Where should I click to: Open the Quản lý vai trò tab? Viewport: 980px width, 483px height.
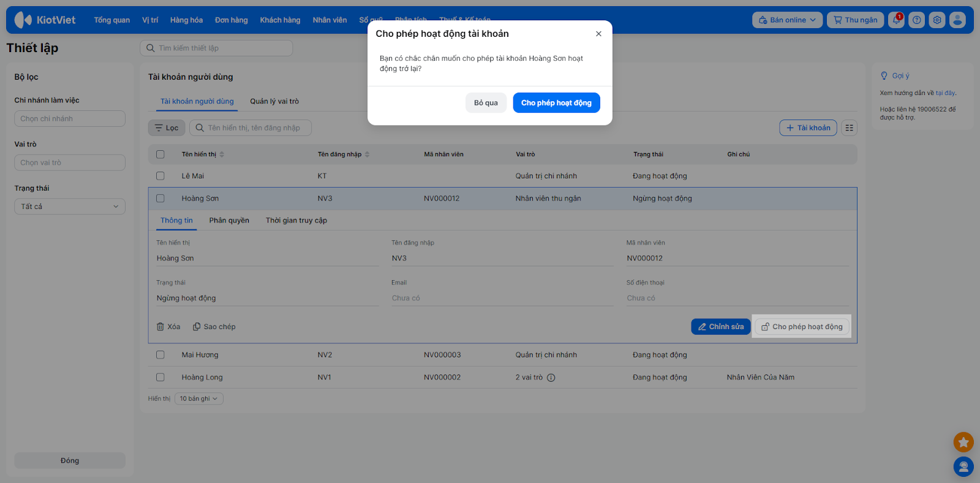pyautogui.click(x=274, y=102)
